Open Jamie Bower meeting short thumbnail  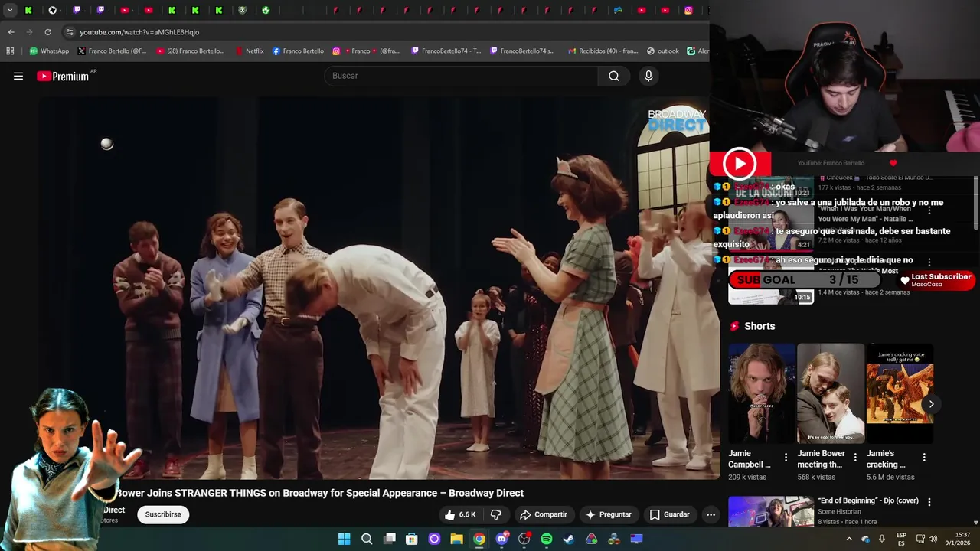pyautogui.click(x=831, y=393)
